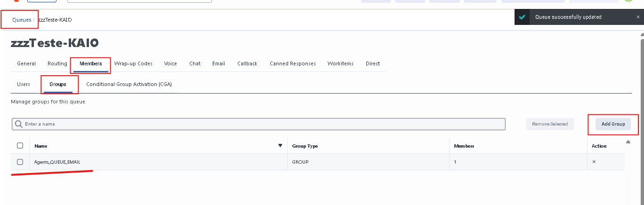644x205 pixels.
Task: Click the Members column header
Action: coord(464,146)
